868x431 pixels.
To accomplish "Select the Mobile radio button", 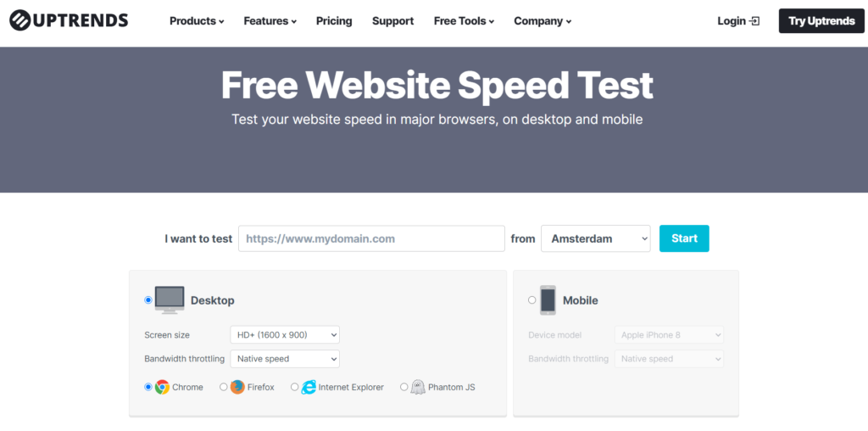I will click(x=532, y=299).
